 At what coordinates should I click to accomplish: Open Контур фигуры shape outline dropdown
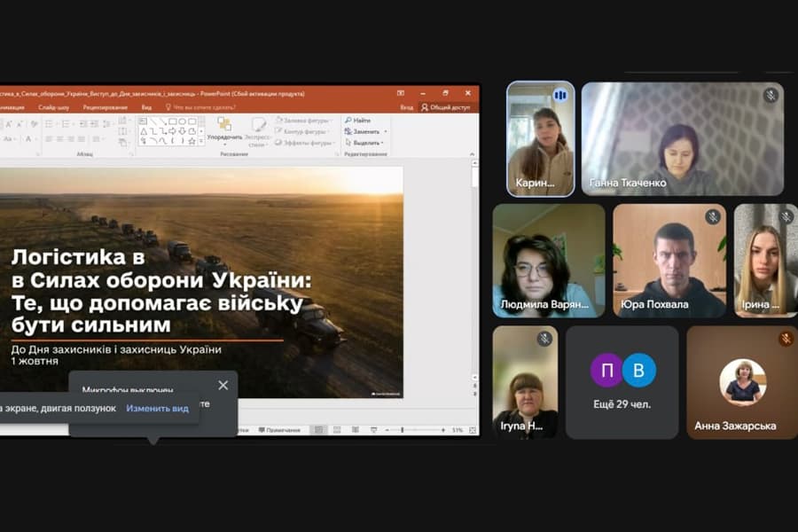click(302, 132)
